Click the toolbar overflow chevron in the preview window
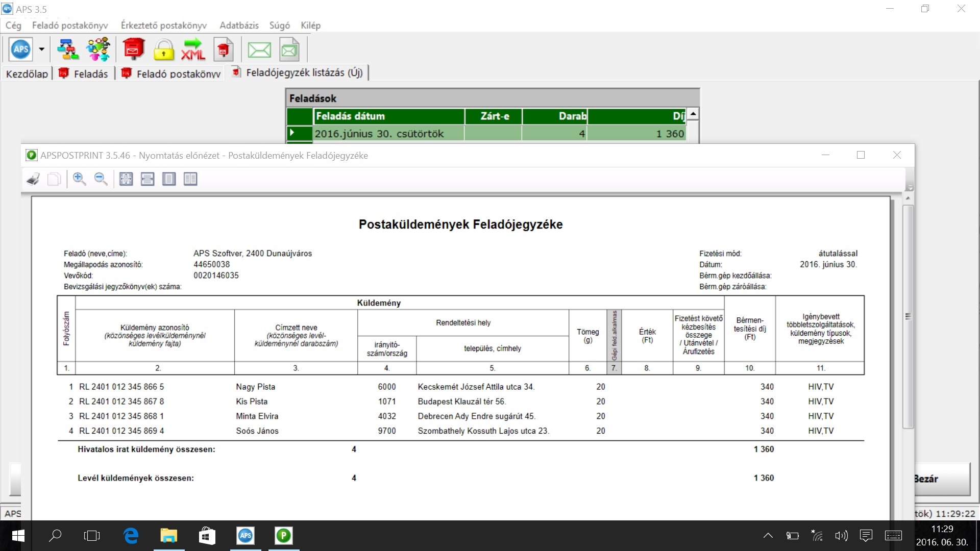This screenshot has width=980, height=551. pos(909,187)
